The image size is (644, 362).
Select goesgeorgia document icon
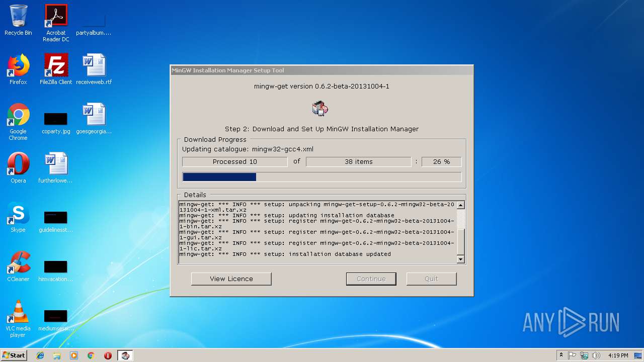pos(94,119)
